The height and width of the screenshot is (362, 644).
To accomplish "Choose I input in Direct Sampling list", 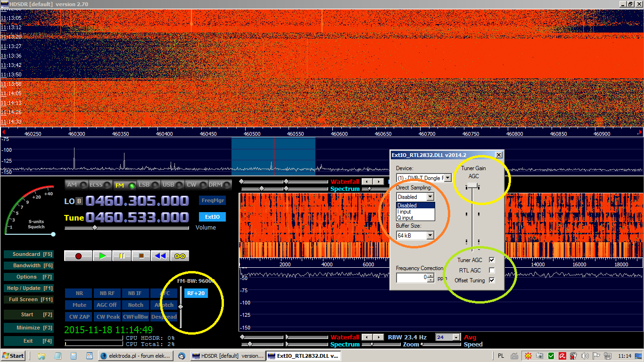I will click(415, 212).
